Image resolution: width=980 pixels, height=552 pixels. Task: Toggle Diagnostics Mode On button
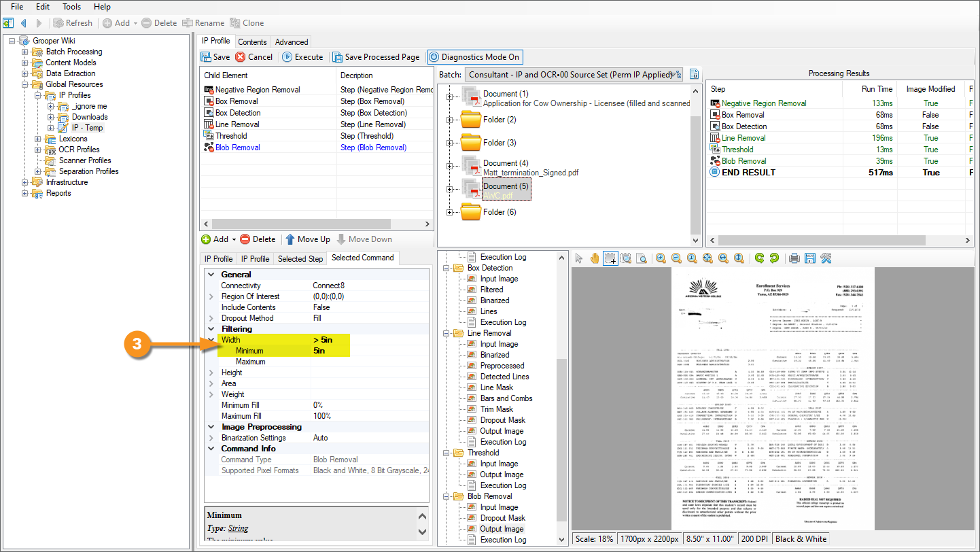[x=474, y=57]
